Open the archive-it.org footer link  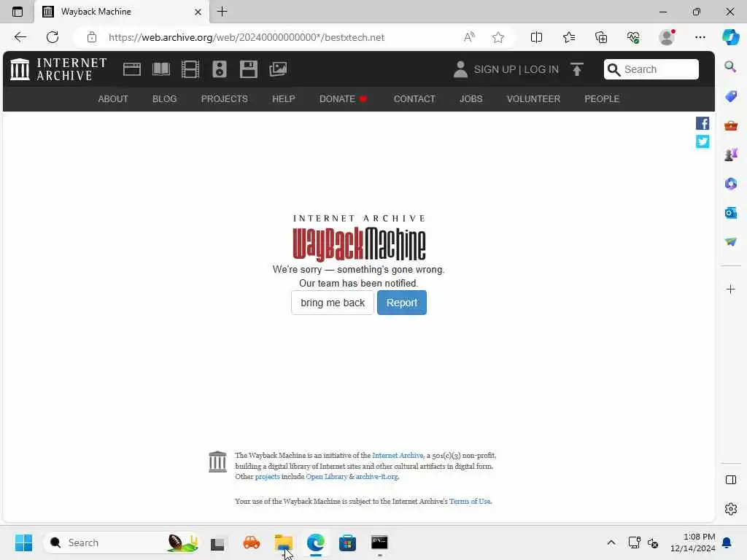pyautogui.click(x=376, y=477)
